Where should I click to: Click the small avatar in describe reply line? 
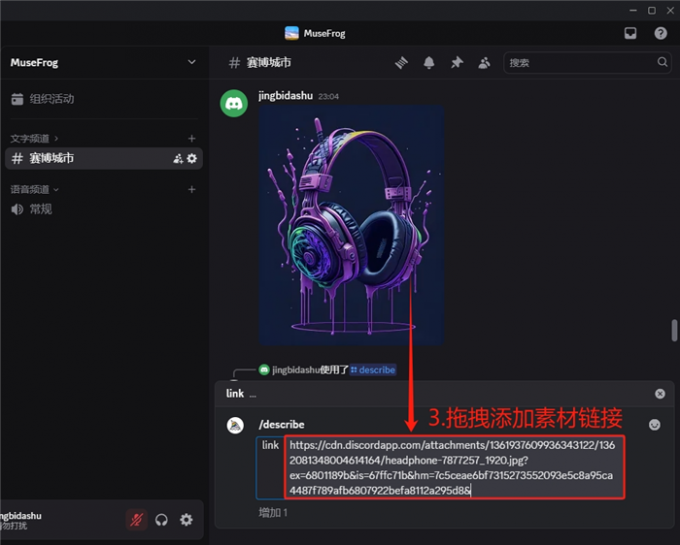pyautogui.click(x=264, y=370)
